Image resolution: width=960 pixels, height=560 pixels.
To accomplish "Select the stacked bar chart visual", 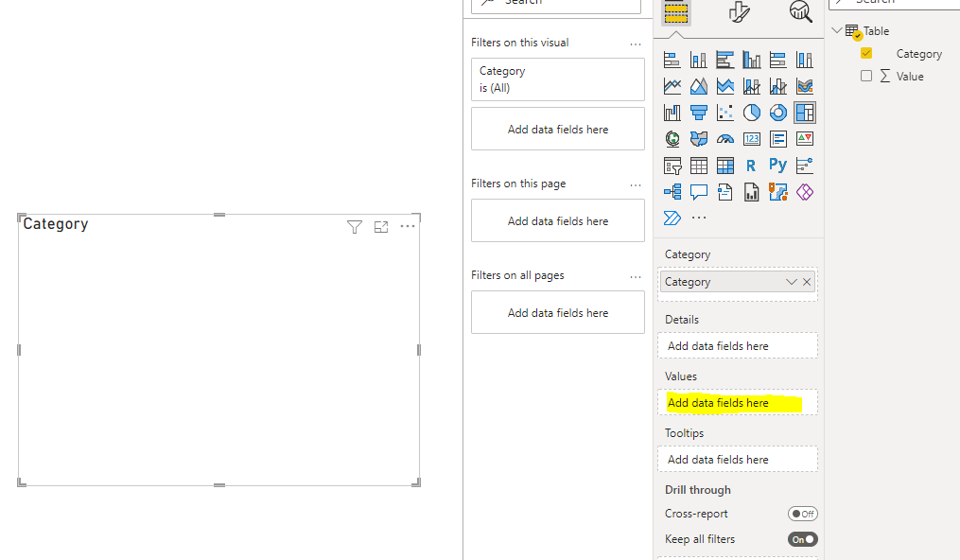I will click(x=672, y=60).
